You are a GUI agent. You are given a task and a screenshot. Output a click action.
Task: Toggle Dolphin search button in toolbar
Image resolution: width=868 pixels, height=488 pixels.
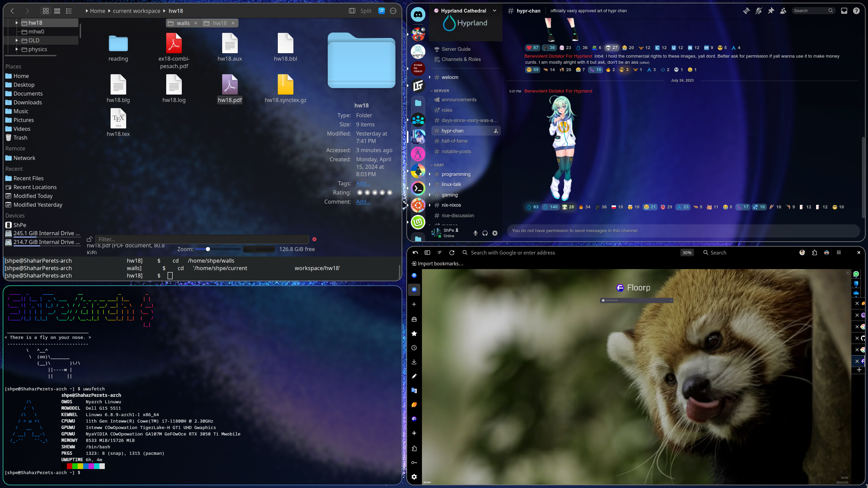tap(382, 11)
